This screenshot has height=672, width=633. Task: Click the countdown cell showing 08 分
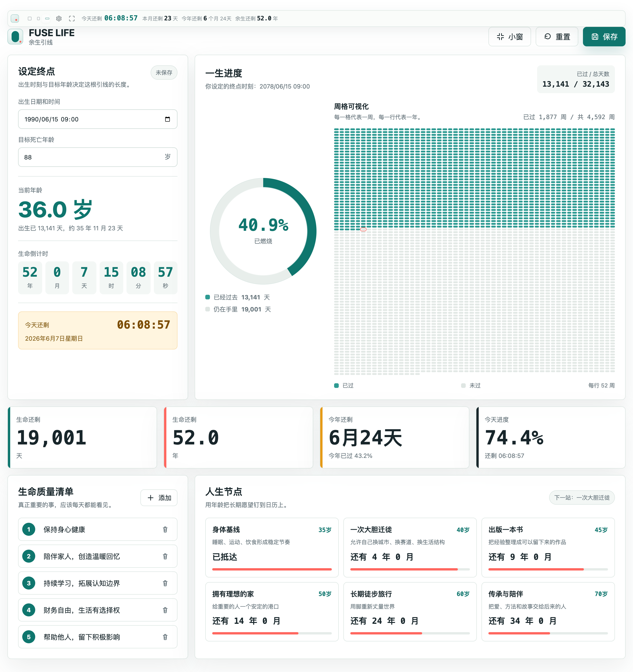(138, 278)
